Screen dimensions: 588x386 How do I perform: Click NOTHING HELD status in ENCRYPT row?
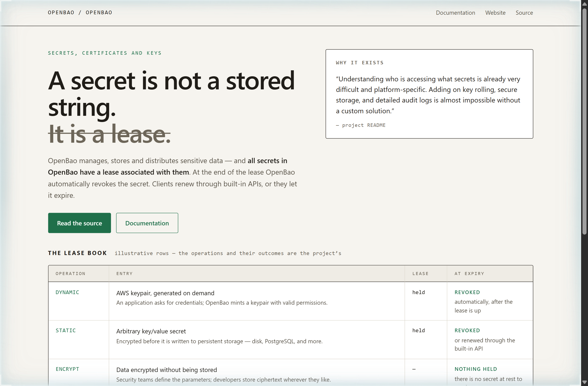click(x=476, y=369)
